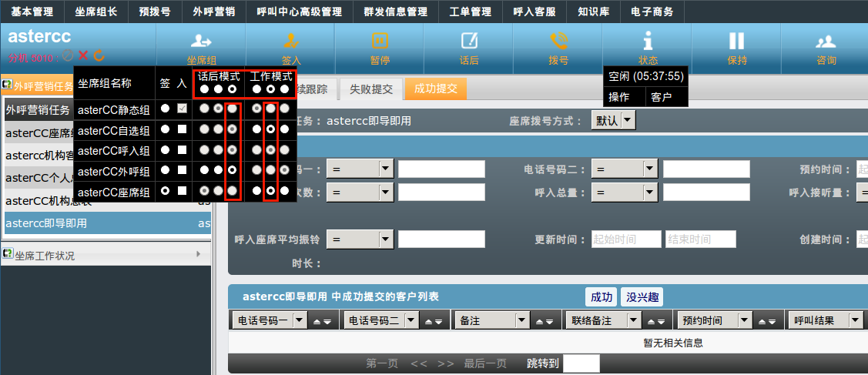The image size is (868, 375).
Task: Toggle the sign-in checkbox for asterCC自选组
Action: click(182, 129)
